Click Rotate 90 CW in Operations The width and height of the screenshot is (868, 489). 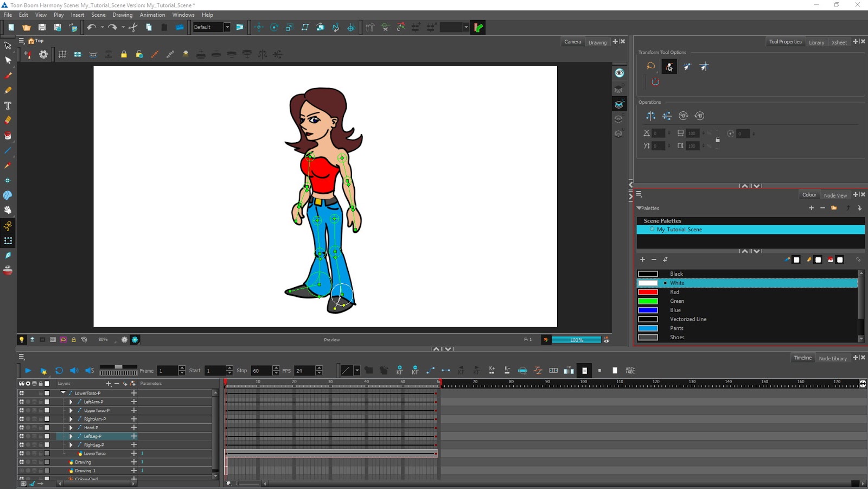[684, 116]
